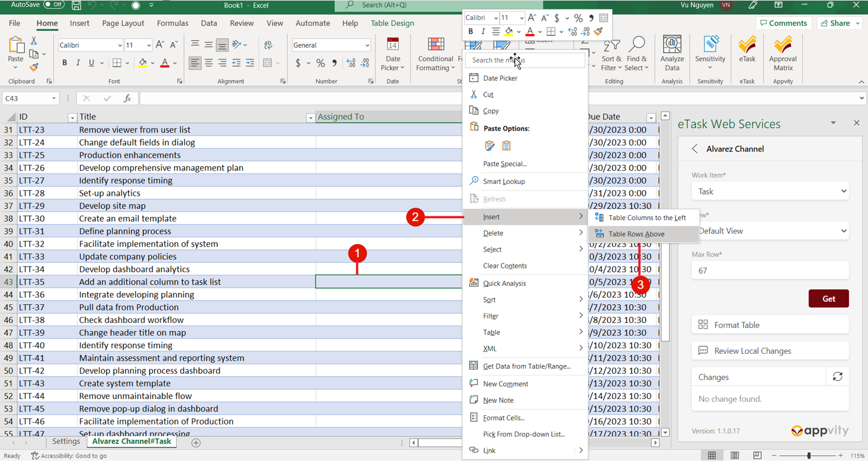Toggle Italic in the Font group
This screenshot has width=868, height=466.
[x=78, y=63]
